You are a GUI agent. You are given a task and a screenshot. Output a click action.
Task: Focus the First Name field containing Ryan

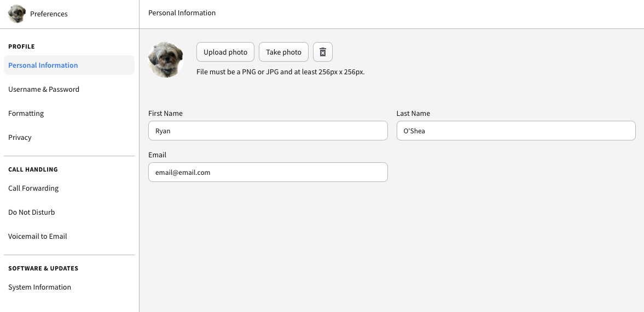268,131
